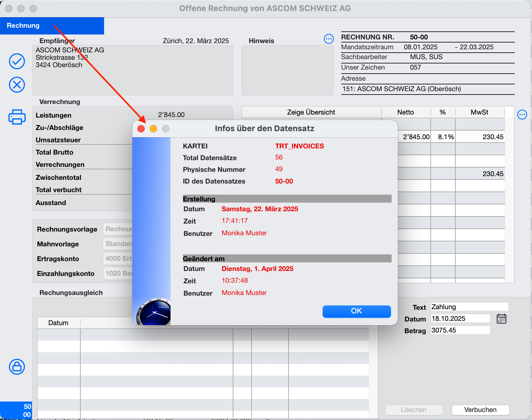Click the Zeige Übersicht column header

pos(311,112)
